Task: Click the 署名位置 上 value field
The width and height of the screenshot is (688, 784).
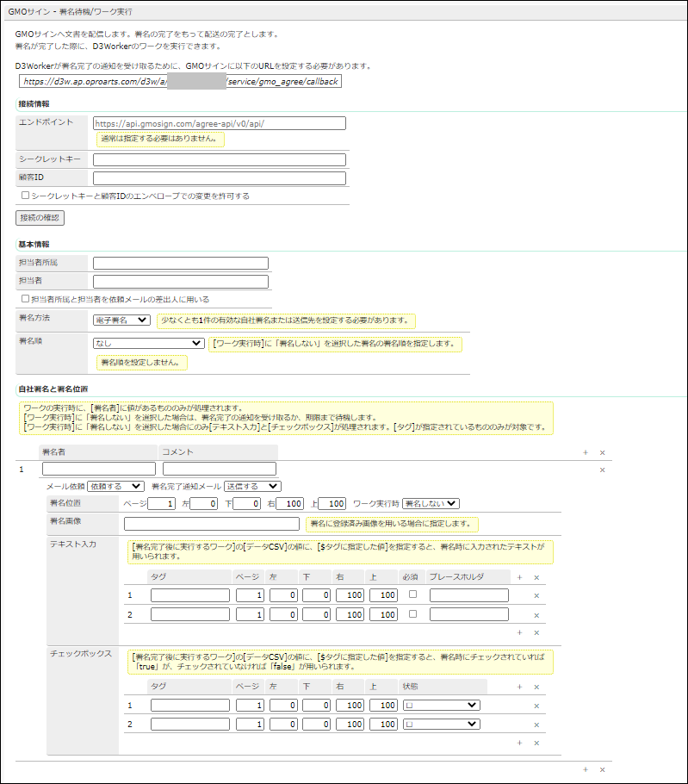Action: click(332, 503)
